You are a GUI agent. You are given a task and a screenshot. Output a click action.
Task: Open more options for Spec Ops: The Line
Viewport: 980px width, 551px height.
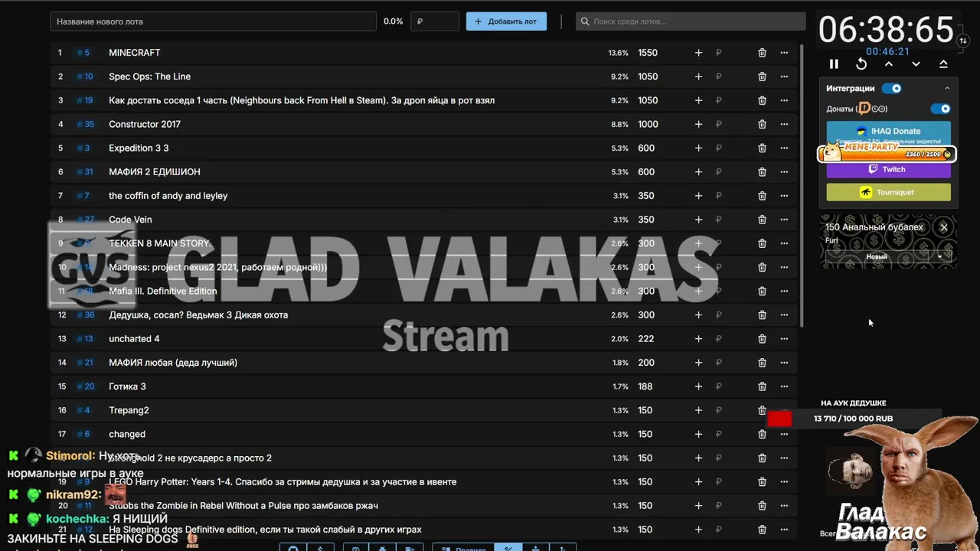(x=784, y=77)
